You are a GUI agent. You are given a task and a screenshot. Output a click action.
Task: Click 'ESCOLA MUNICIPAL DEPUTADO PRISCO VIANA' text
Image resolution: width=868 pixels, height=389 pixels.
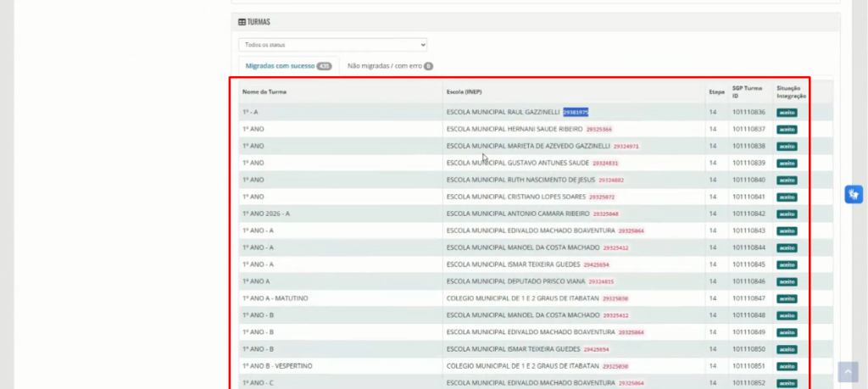[x=515, y=281]
